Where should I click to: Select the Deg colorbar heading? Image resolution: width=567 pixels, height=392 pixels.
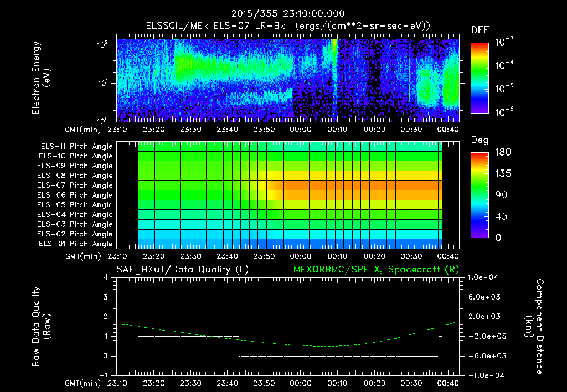click(x=480, y=140)
